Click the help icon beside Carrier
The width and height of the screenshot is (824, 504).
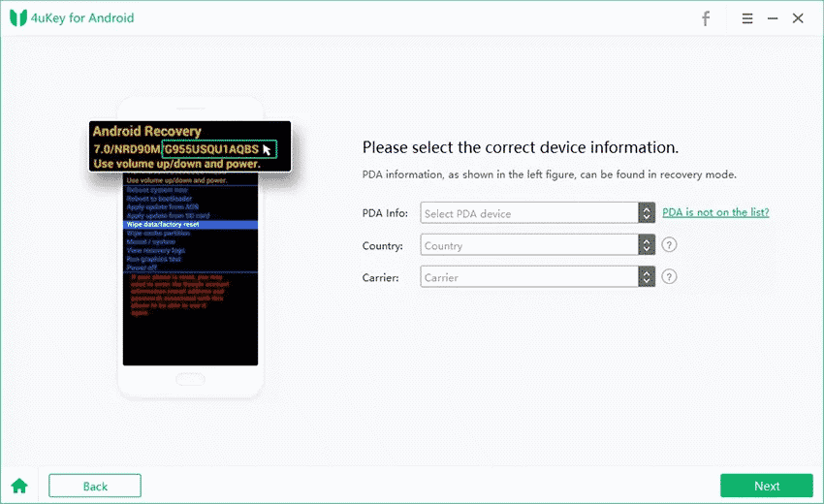pos(669,277)
